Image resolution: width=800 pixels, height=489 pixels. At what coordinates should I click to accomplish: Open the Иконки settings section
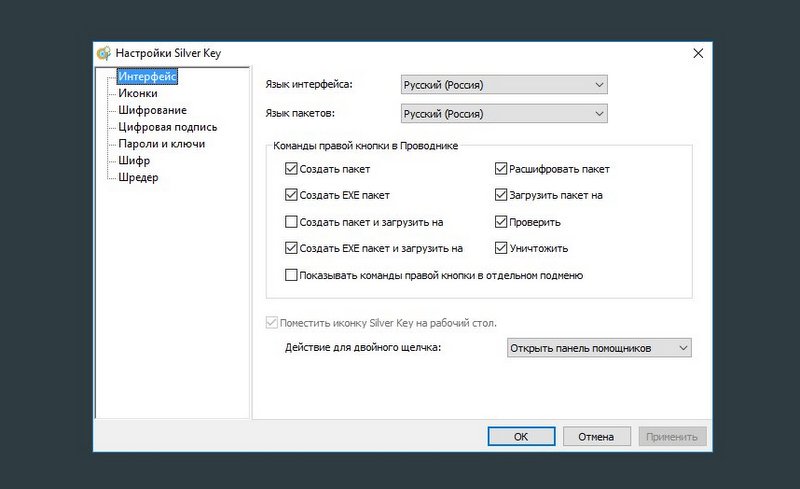click(138, 93)
